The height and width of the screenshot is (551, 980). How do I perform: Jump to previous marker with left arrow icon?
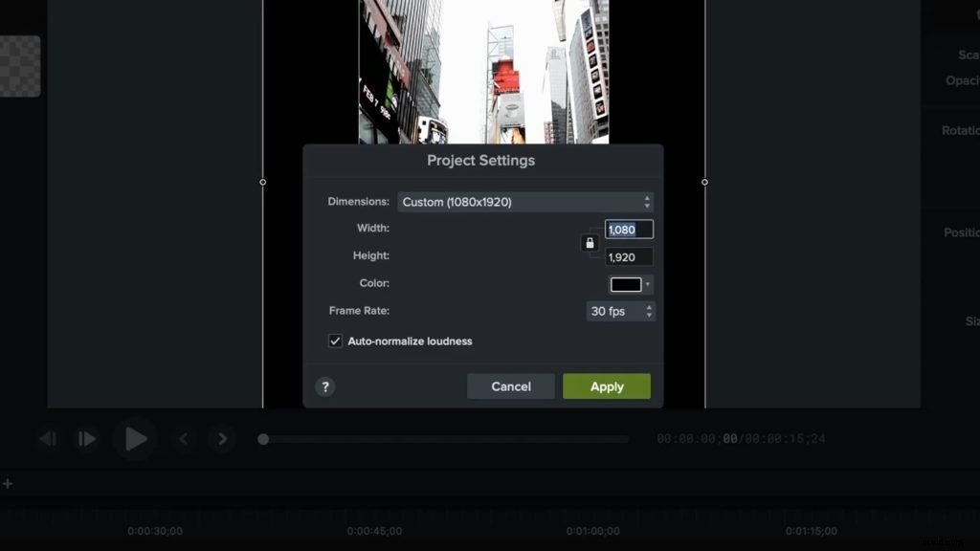click(184, 439)
